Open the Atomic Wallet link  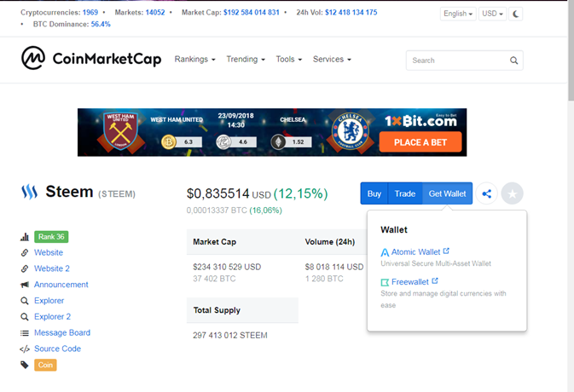pos(415,252)
